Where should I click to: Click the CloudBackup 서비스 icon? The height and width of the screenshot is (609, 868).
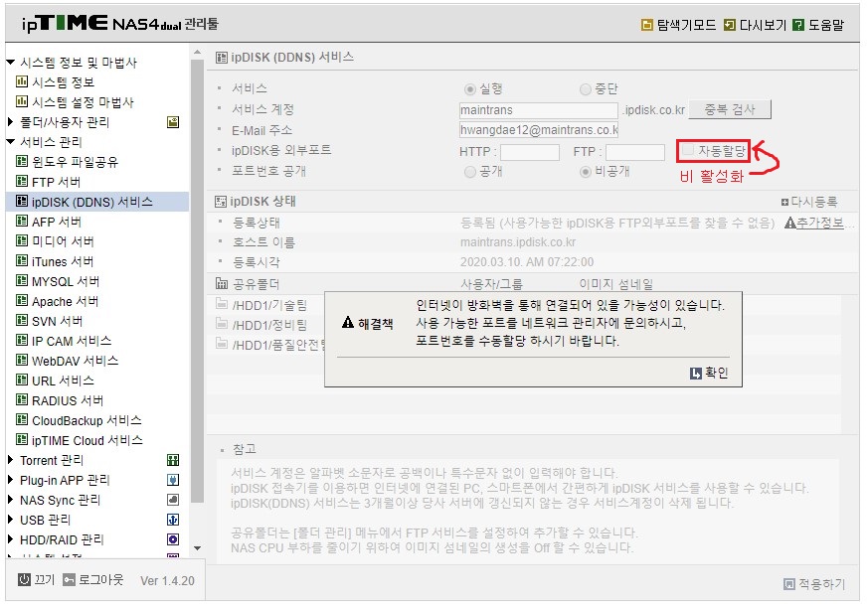pos(22,420)
